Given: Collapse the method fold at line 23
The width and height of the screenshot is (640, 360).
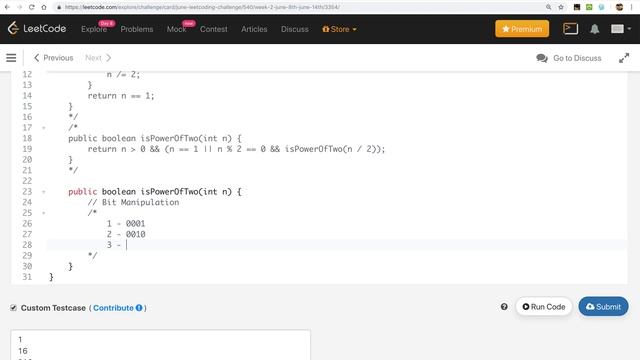Looking at the screenshot, I should click(44, 192).
